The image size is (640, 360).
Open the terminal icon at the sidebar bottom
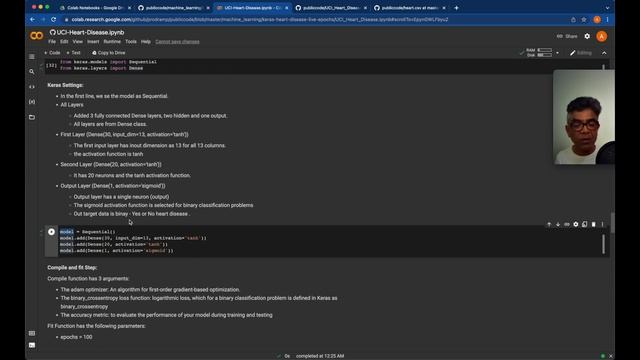(x=32, y=345)
